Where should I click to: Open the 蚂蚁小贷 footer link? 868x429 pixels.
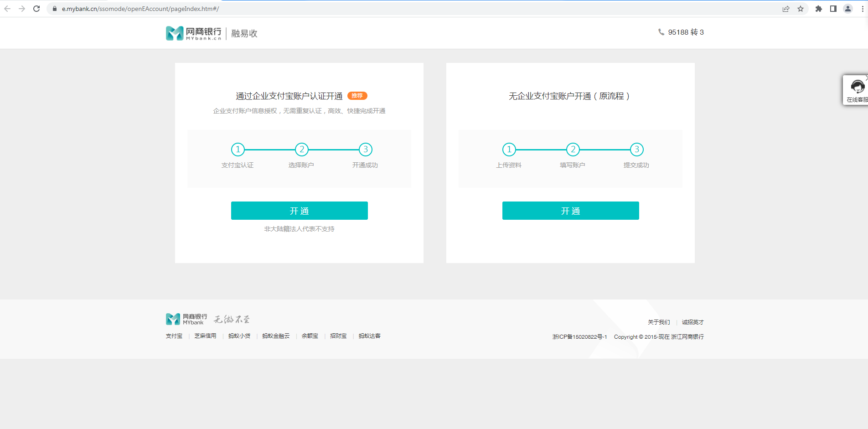click(x=239, y=336)
